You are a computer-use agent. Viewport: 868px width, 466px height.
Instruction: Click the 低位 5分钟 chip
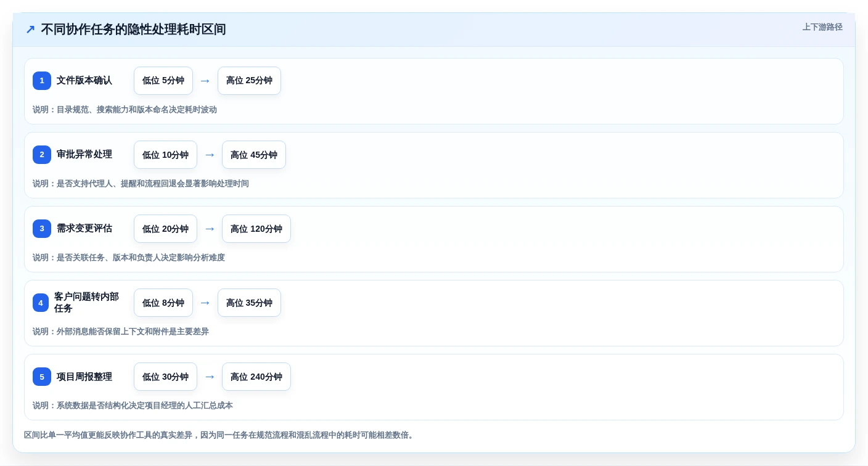pyautogui.click(x=163, y=81)
